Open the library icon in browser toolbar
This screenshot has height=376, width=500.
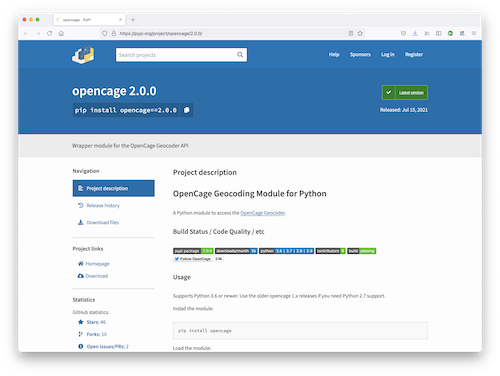pyautogui.click(x=427, y=33)
